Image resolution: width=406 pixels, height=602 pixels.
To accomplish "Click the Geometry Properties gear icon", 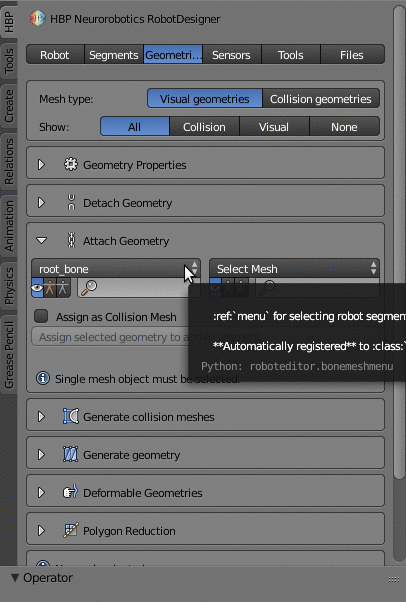I will pos(71,165).
